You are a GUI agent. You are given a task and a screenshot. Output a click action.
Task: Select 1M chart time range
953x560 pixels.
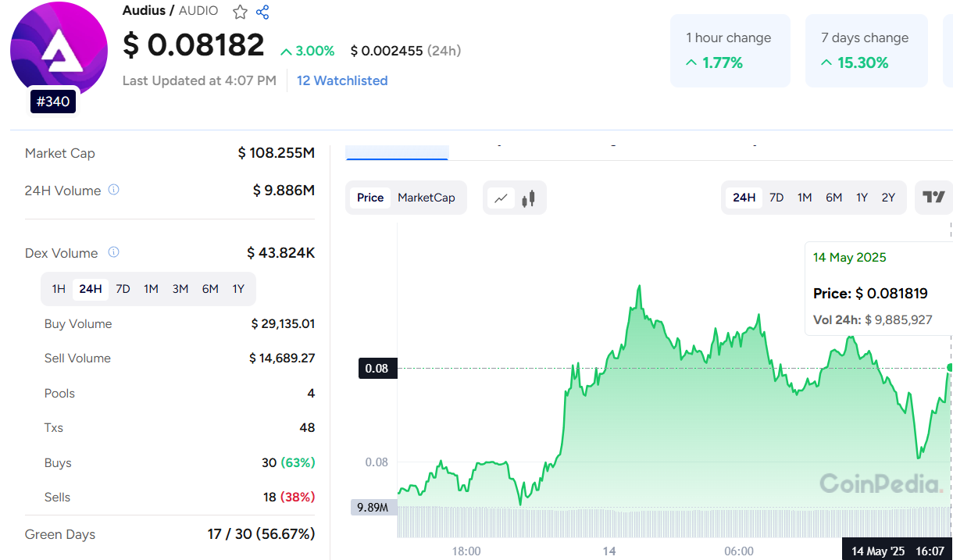pyautogui.click(x=805, y=198)
